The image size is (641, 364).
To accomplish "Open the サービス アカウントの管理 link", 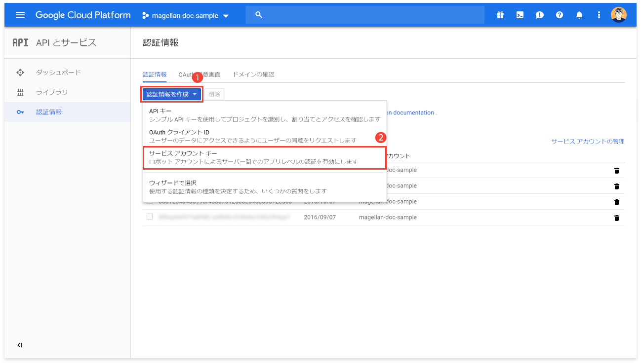I will tap(588, 142).
